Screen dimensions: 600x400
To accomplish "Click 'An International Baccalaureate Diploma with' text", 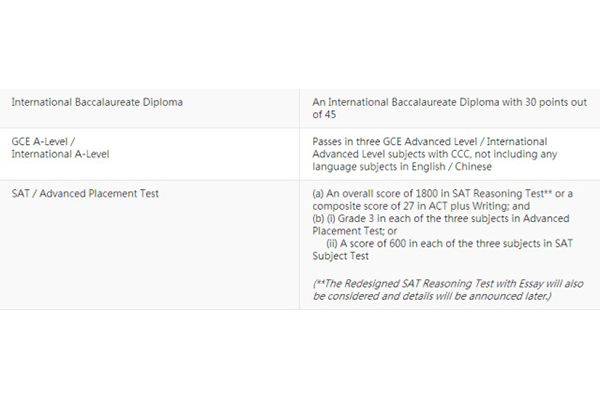I will pos(410,101).
